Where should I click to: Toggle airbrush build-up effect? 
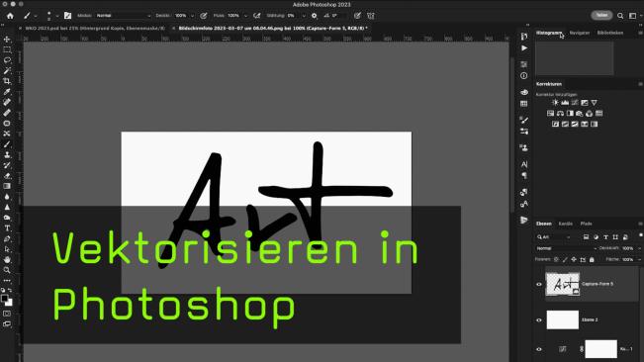click(257, 16)
